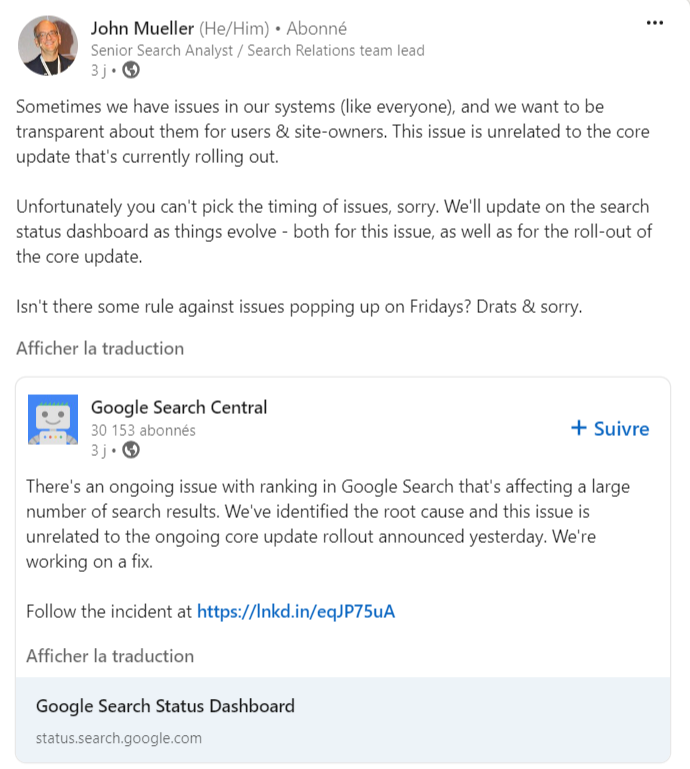Image resolution: width=690 pixels, height=769 pixels.
Task: Follow Google Search Central with Suivre button
Action: click(x=609, y=428)
